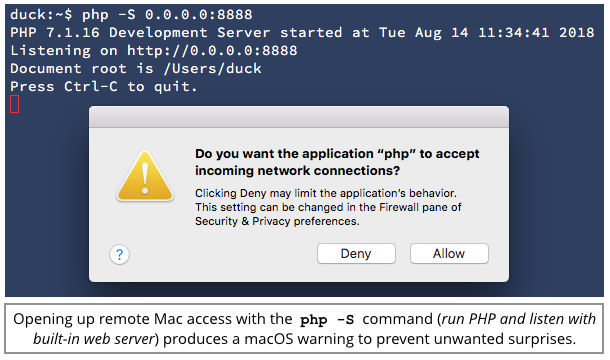Open help via the question mark icon

[119, 255]
